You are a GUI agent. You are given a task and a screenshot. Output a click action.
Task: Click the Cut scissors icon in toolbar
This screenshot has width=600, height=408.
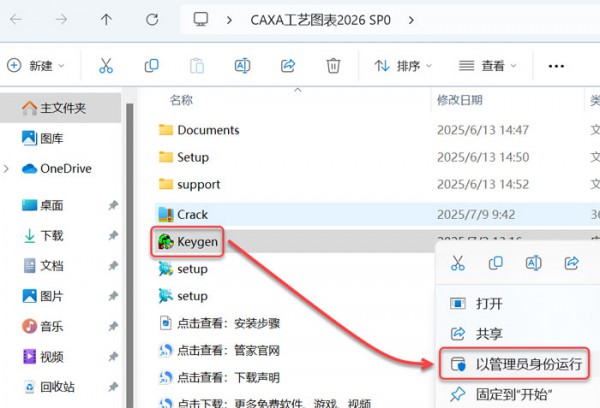pyautogui.click(x=106, y=66)
